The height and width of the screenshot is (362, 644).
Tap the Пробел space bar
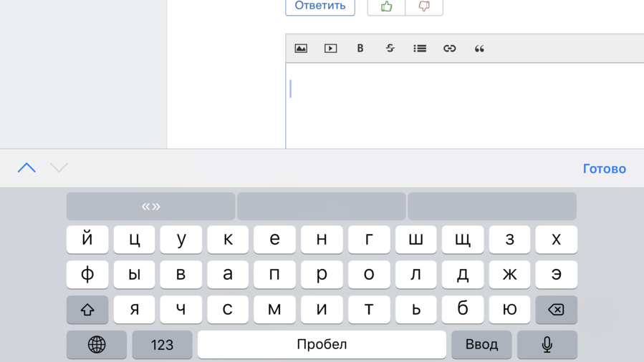(x=322, y=344)
